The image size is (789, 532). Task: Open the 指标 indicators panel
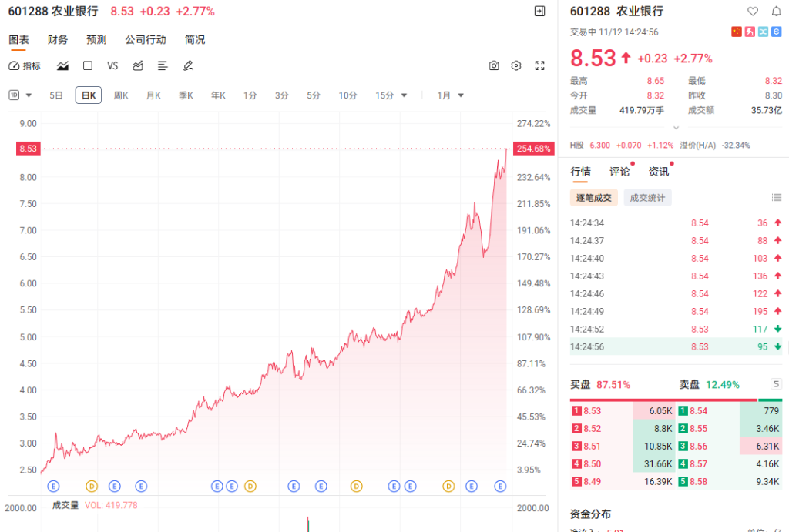(x=25, y=66)
